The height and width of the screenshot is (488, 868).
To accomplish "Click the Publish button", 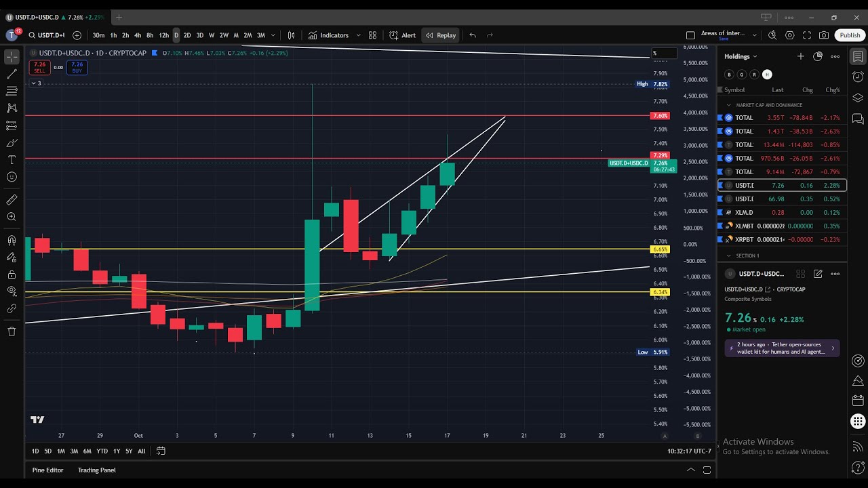I will coord(850,35).
